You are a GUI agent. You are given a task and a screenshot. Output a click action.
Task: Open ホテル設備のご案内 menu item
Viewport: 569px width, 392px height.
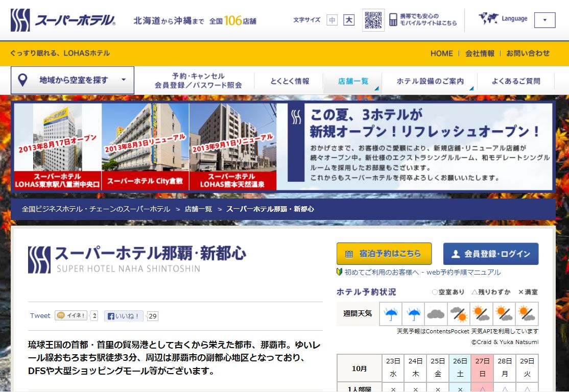(430, 81)
